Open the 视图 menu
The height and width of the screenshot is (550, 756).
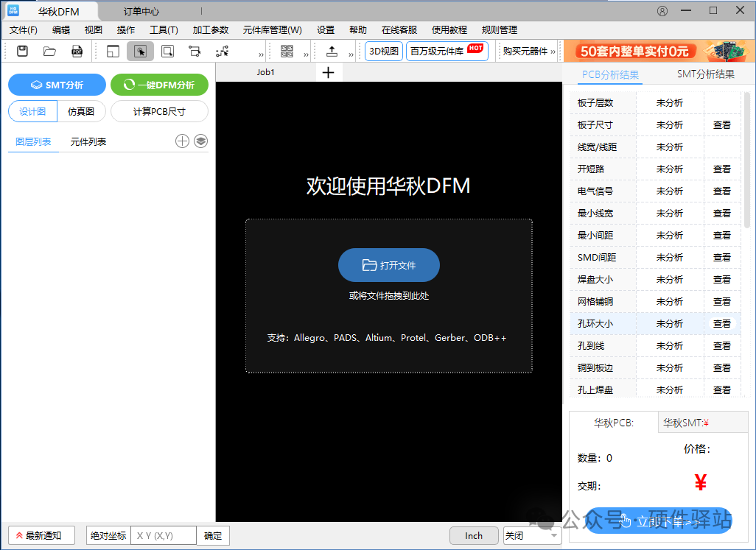point(94,30)
